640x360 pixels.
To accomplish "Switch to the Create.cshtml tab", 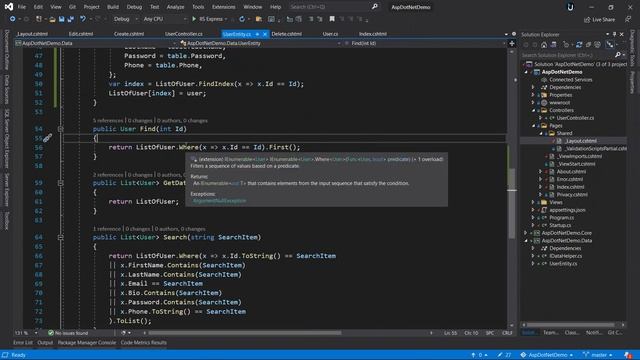I will [x=129, y=34].
